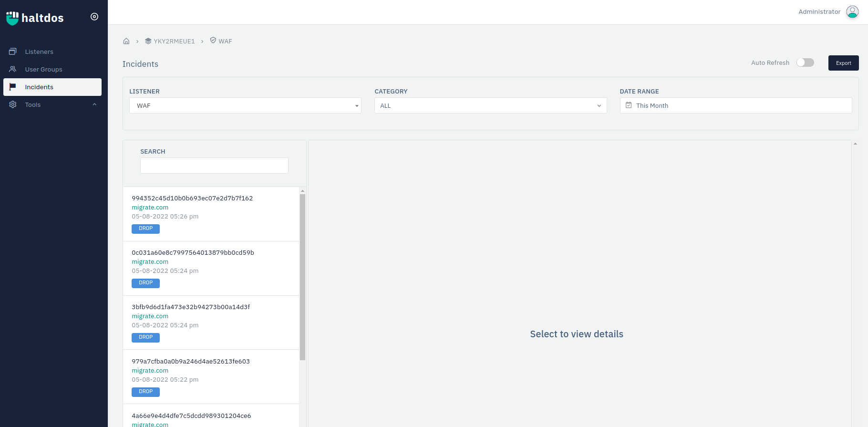Click the Select to view details text
The height and width of the screenshot is (427, 868).
click(577, 334)
